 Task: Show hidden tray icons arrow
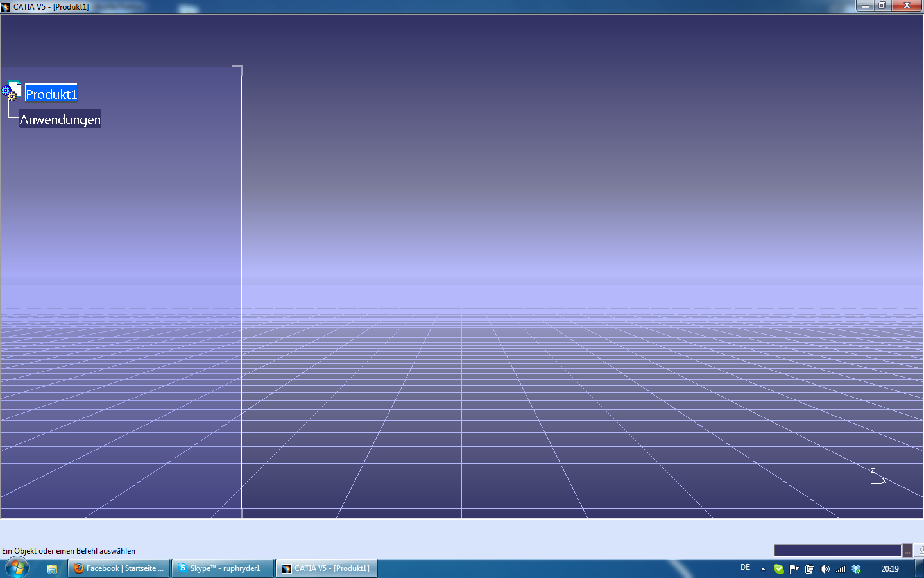click(x=763, y=569)
